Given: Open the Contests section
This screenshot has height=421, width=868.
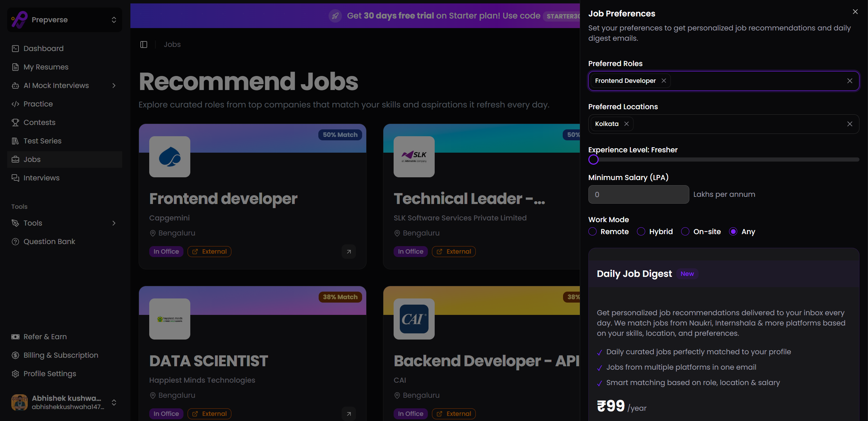Looking at the screenshot, I should [x=39, y=122].
